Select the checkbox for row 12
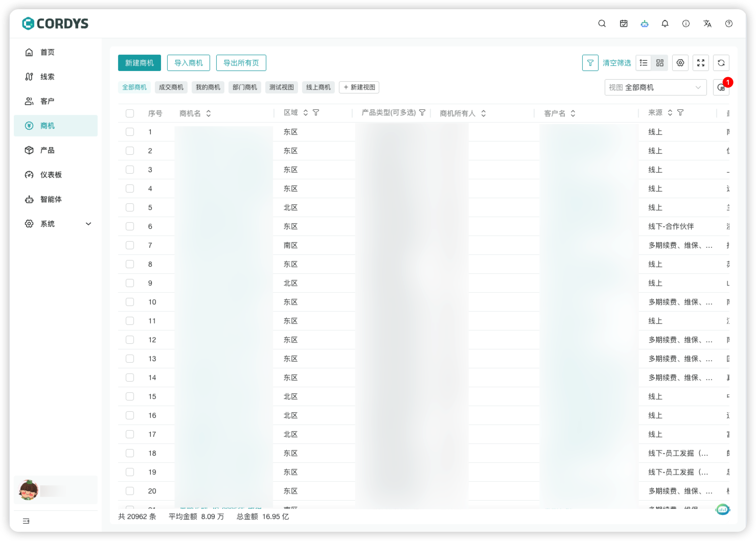756x541 pixels. click(130, 340)
